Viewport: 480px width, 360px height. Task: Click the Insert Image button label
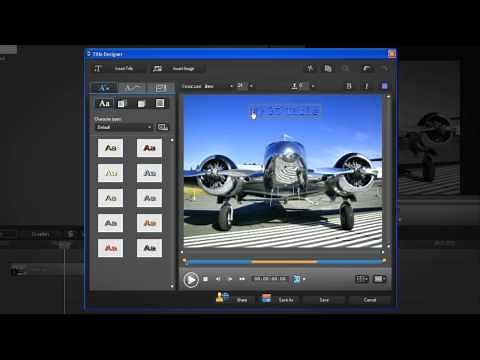[184, 69]
